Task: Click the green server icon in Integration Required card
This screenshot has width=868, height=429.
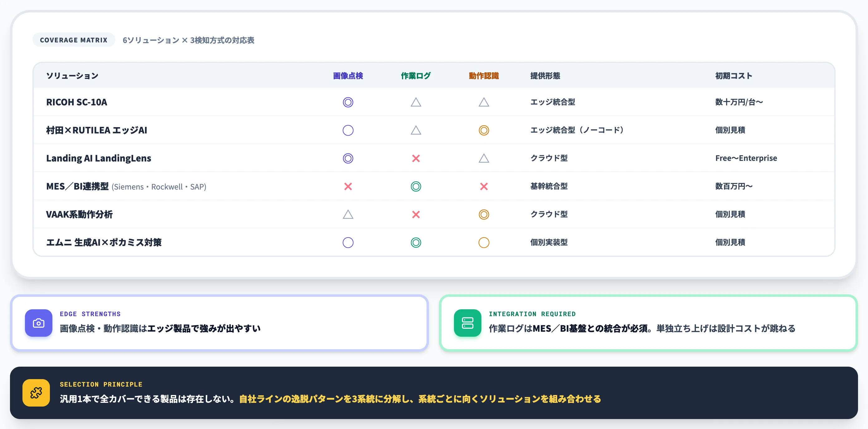Action: coord(467,323)
